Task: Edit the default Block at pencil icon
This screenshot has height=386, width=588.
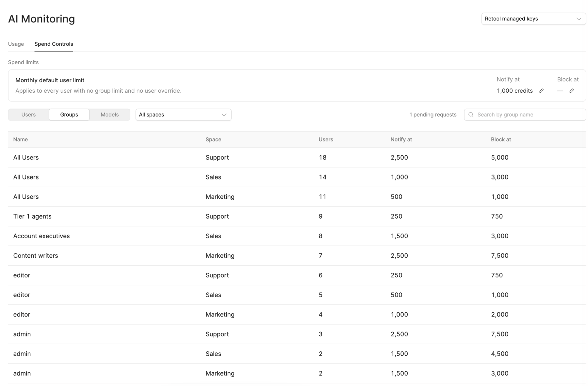Action: pos(571,91)
